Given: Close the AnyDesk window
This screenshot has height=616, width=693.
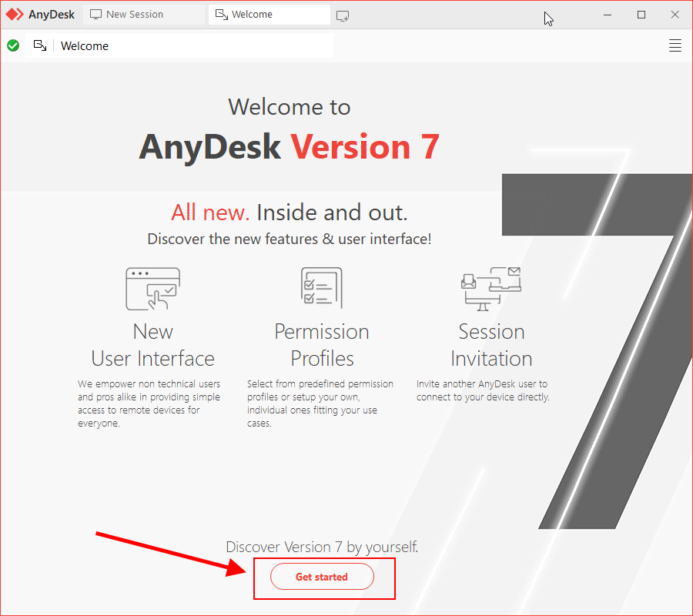Looking at the screenshot, I should 675,15.
